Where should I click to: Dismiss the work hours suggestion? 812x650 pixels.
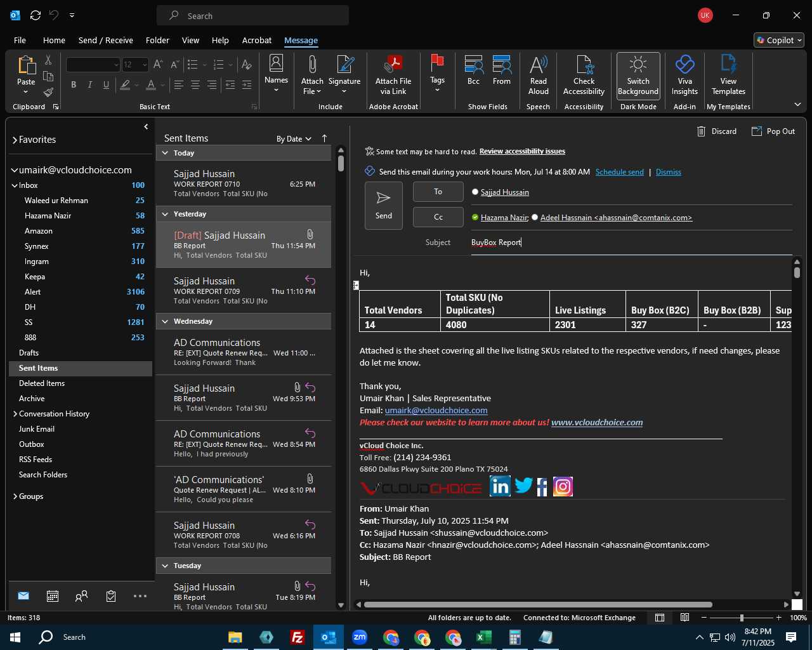click(668, 172)
